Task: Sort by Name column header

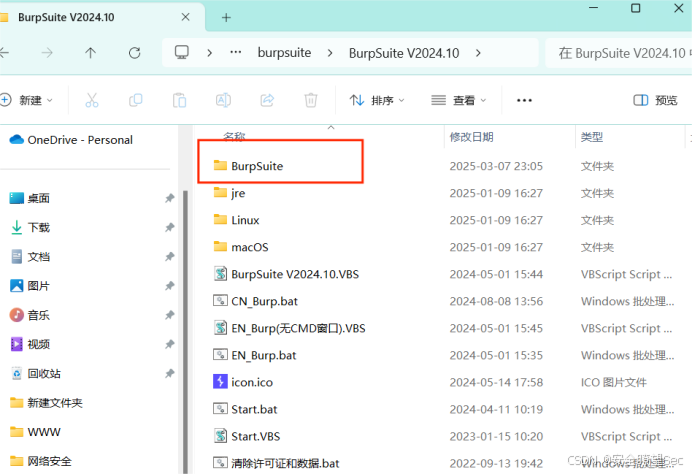Action: click(x=234, y=136)
